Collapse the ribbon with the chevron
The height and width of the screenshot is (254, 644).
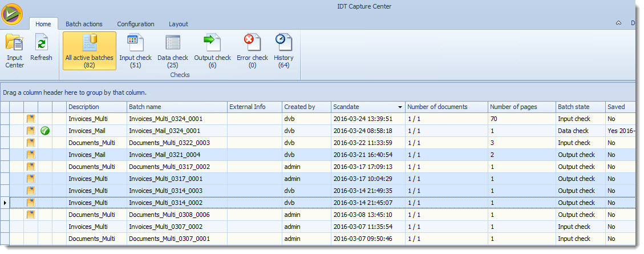point(618,23)
